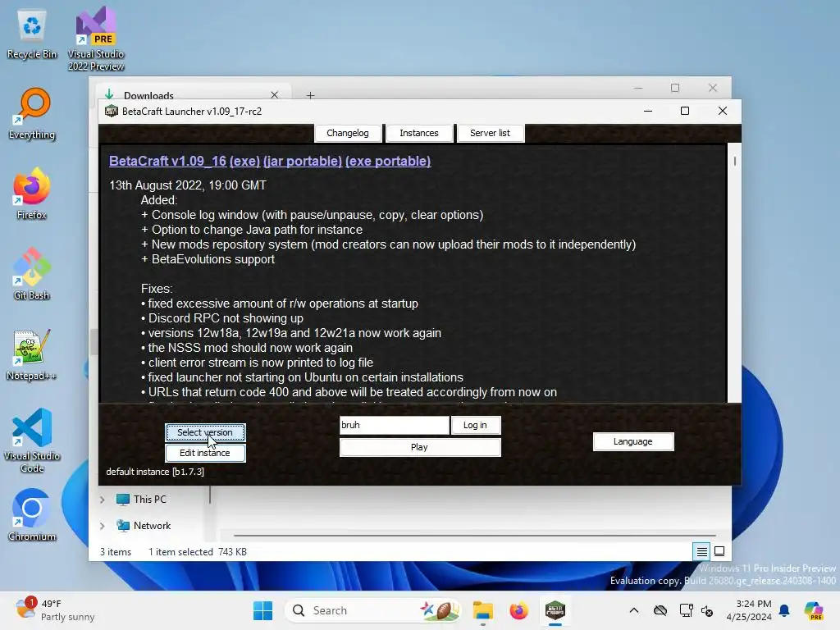Click the Explorer horizontal scrollbar
The width and height of the screenshot is (840, 630).
click(475, 535)
